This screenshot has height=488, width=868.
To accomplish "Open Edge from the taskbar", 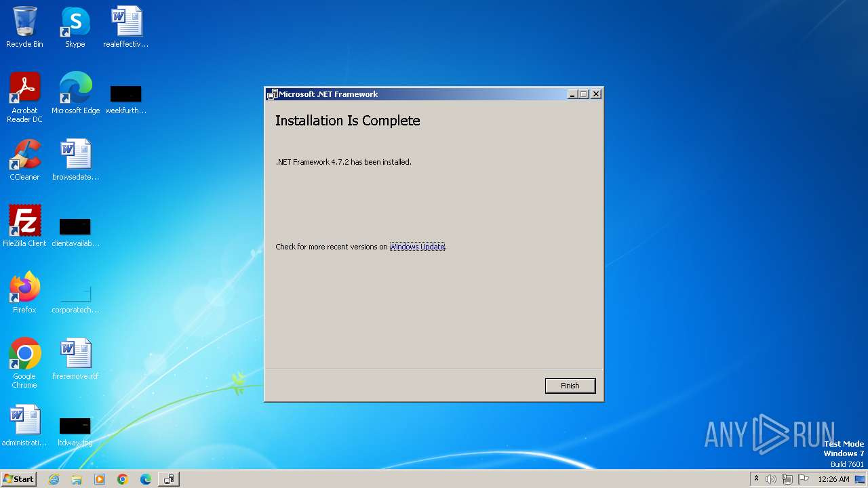I will point(146,479).
